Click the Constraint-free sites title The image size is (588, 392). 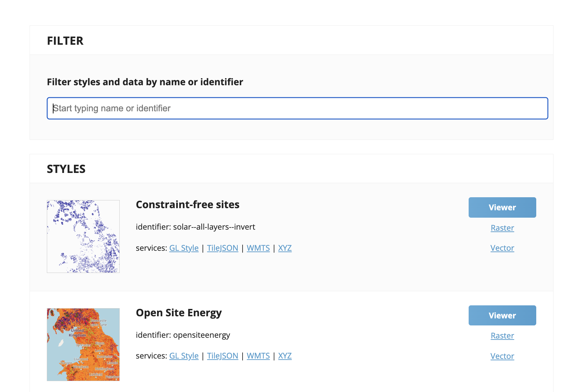[187, 205]
